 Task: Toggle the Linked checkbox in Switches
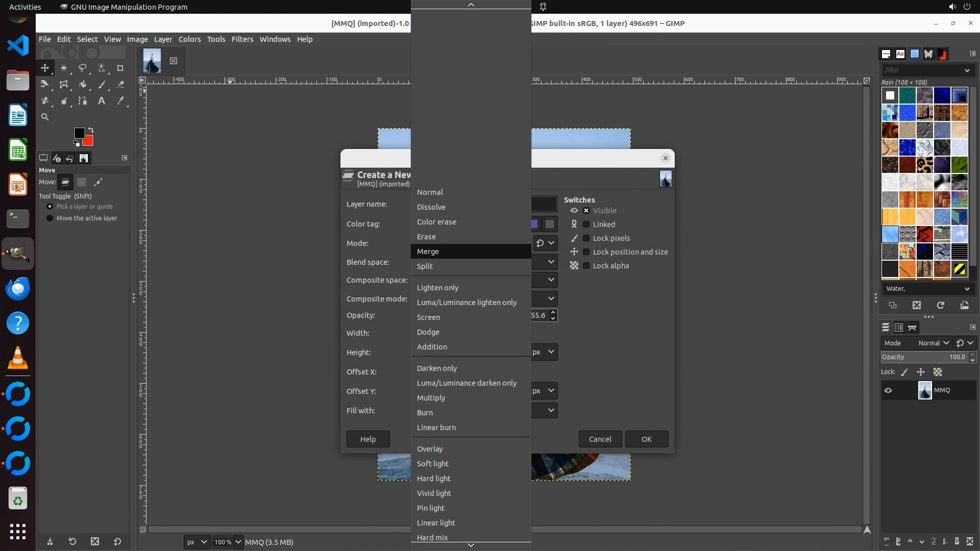tap(586, 224)
